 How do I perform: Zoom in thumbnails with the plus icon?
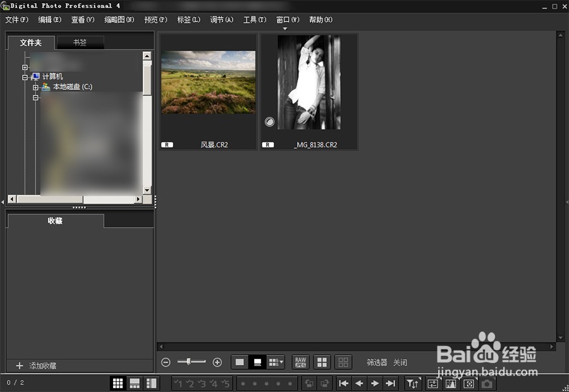217,362
